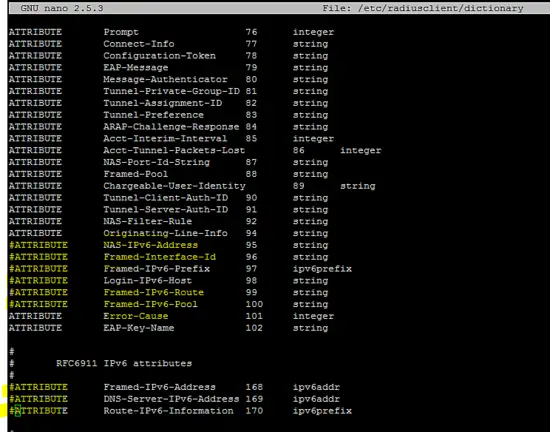Screen dimensions: 550x432
Task: Click the file path '/etc/radiusclient/dictionary' in header
Action: [x=441, y=8]
